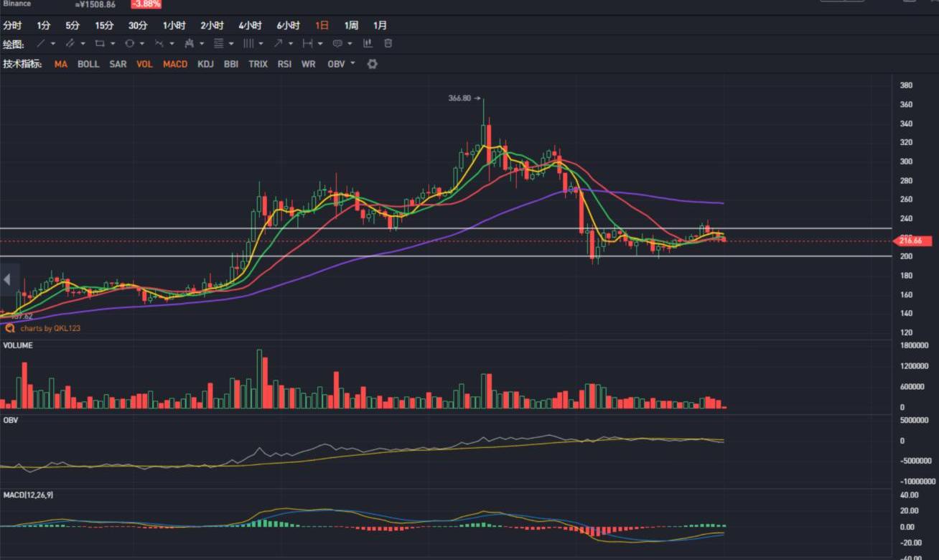Viewport: 939px width, 560px height.
Task: Click the charts by QKL123 link
Action: (50, 328)
